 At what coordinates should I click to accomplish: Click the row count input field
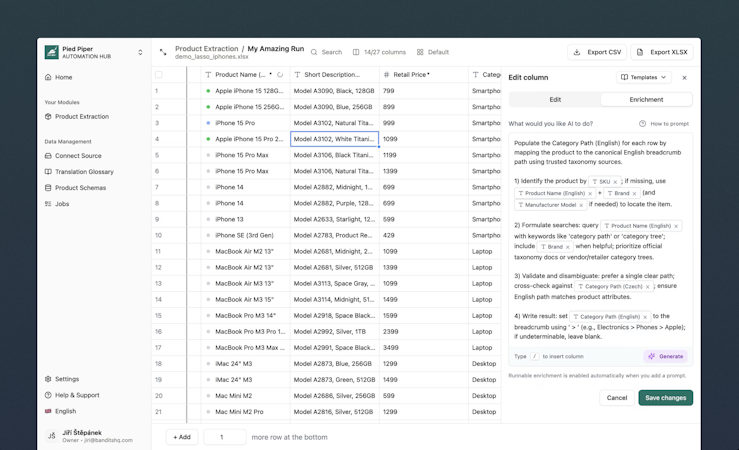225,437
